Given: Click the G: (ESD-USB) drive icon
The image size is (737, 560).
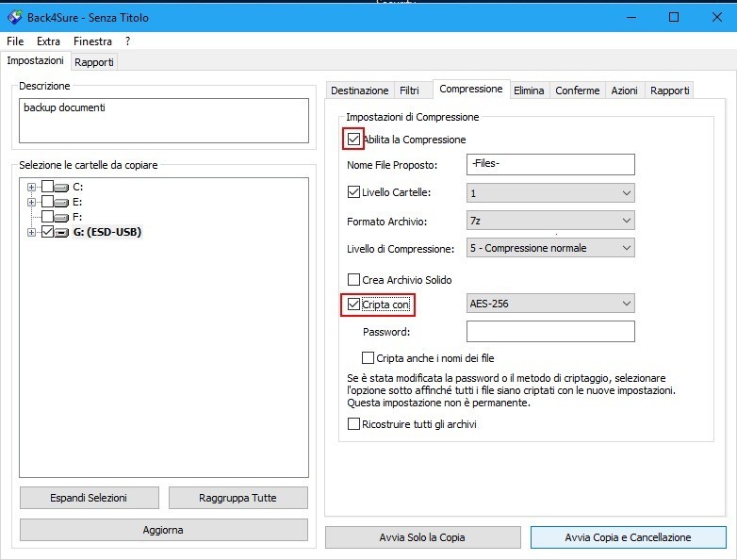Looking at the screenshot, I should tap(62, 232).
